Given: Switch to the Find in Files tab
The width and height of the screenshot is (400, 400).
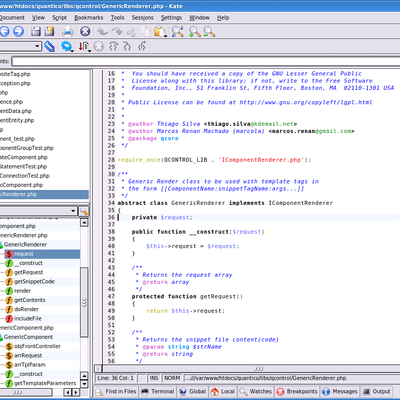Looking at the screenshot, I should pos(116,391).
